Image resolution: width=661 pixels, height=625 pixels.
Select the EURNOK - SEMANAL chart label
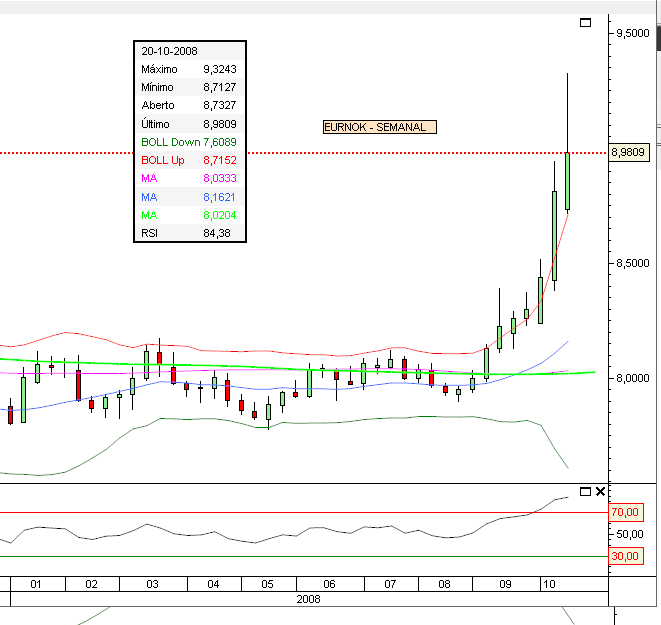(x=379, y=127)
